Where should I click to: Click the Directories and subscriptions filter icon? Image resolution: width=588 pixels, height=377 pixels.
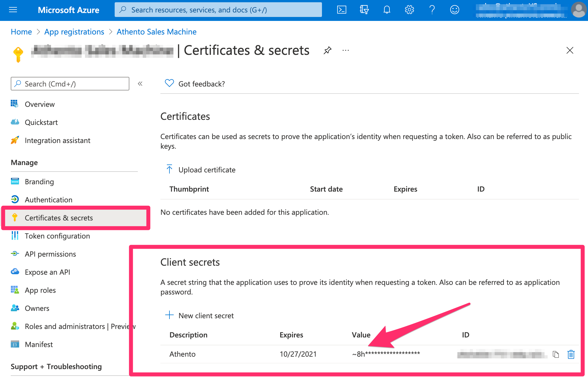click(364, 10)
